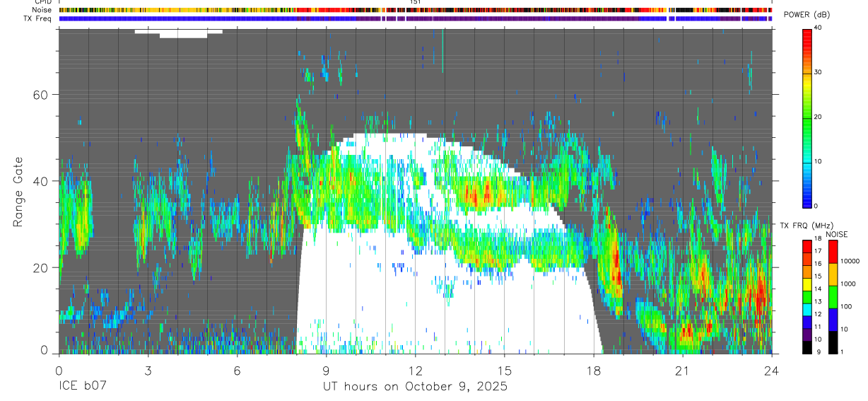Click the hour 3 label on the time axis

148,370
